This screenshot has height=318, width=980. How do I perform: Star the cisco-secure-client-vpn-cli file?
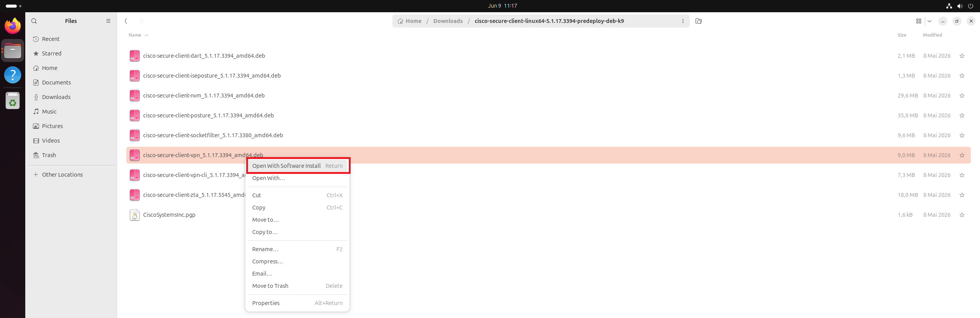point(962,175)
